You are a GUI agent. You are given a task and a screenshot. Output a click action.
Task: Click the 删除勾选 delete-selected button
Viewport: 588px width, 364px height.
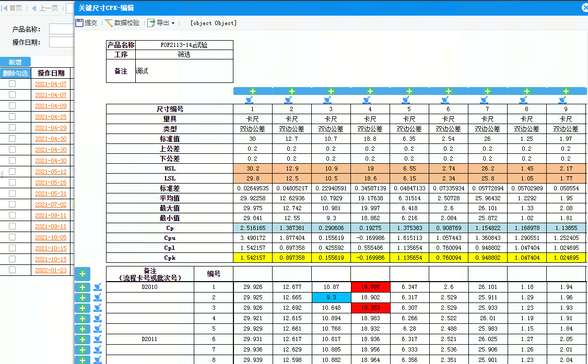click(15, 73)
